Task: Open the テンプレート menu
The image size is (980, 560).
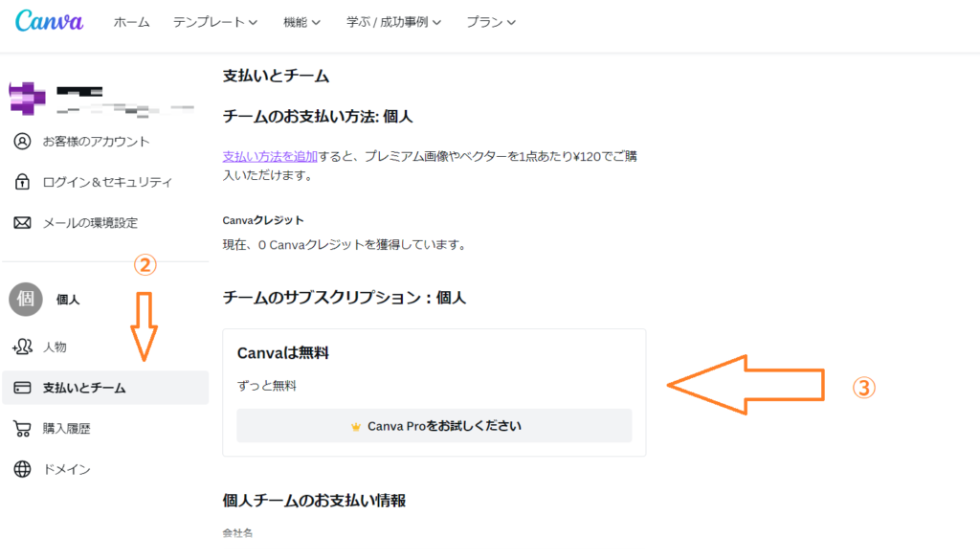Action: point(215,22)
